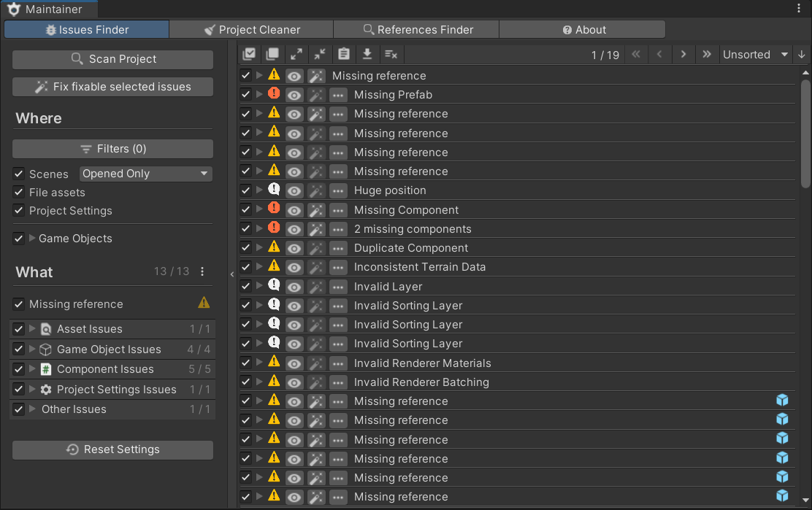This screenshot has height=510, width=812.
Task: Expand the Other Issues group
Action: point(32,409)
